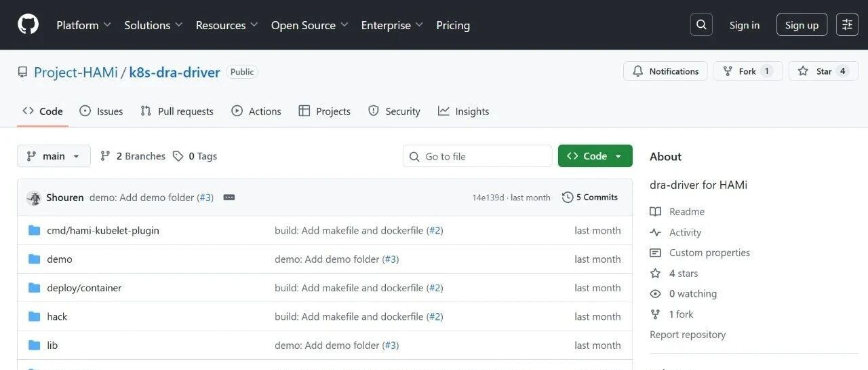Click the Fork button
868x370 pixels.
point(748,71)
